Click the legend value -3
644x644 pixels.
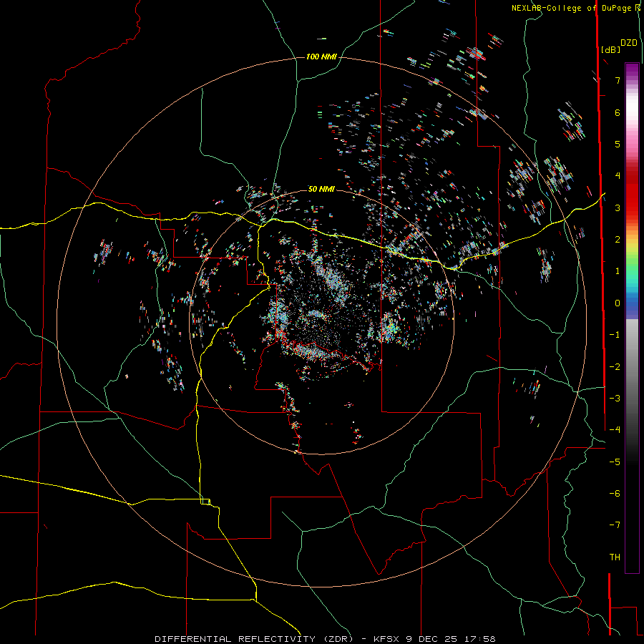tap(615, 399)
